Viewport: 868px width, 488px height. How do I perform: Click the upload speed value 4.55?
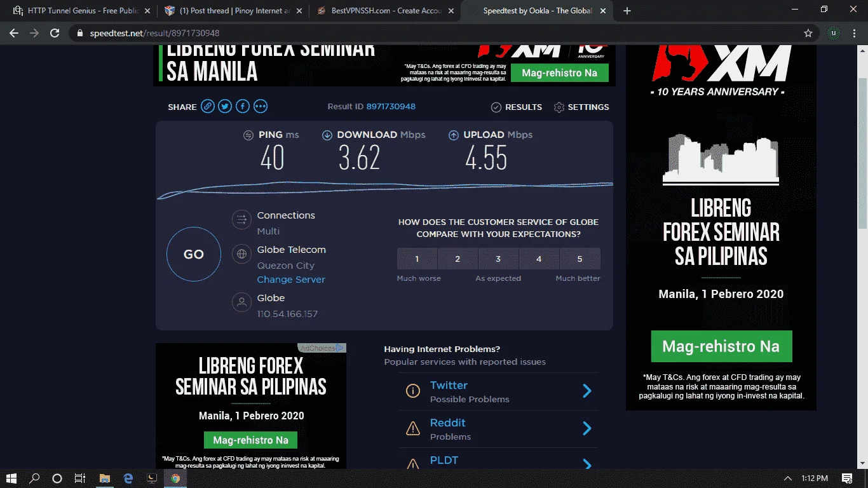pyautogui.click(x=486, y=158)
